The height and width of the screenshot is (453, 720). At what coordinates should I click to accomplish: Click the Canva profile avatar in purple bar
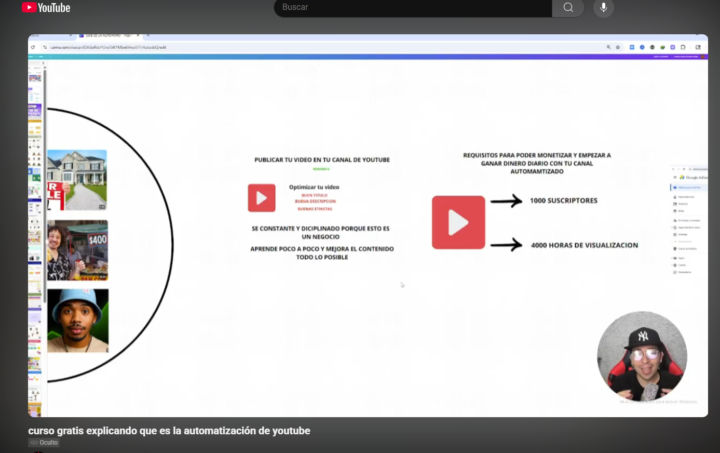(703, 56)
